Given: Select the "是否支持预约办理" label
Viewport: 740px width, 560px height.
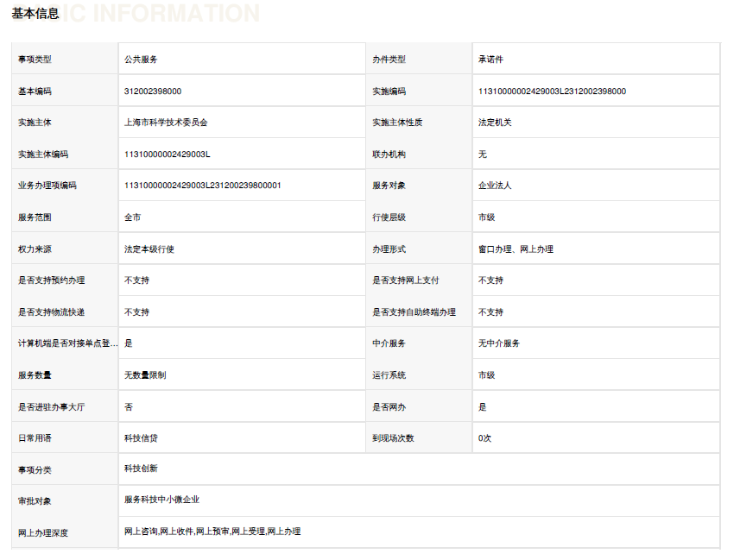Looking at the screenshot, I should [52, 280].
